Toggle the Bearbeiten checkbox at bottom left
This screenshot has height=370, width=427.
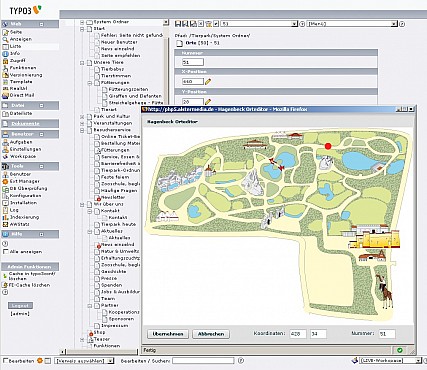point(5,361)
